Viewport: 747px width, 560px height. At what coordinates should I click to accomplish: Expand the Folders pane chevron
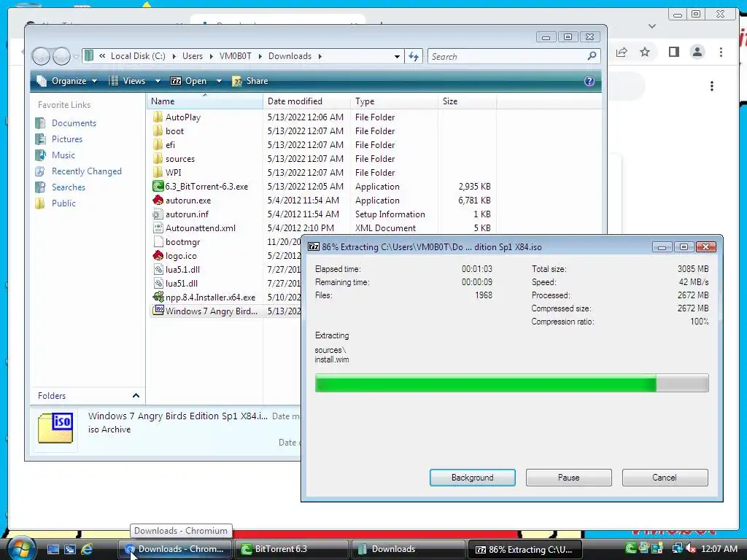(136, 396)
